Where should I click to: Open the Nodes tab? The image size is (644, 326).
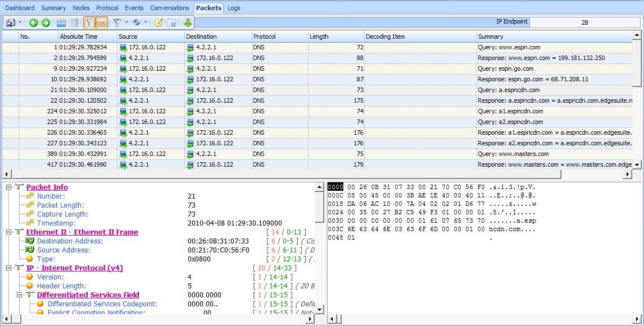(x=81, y=8)
